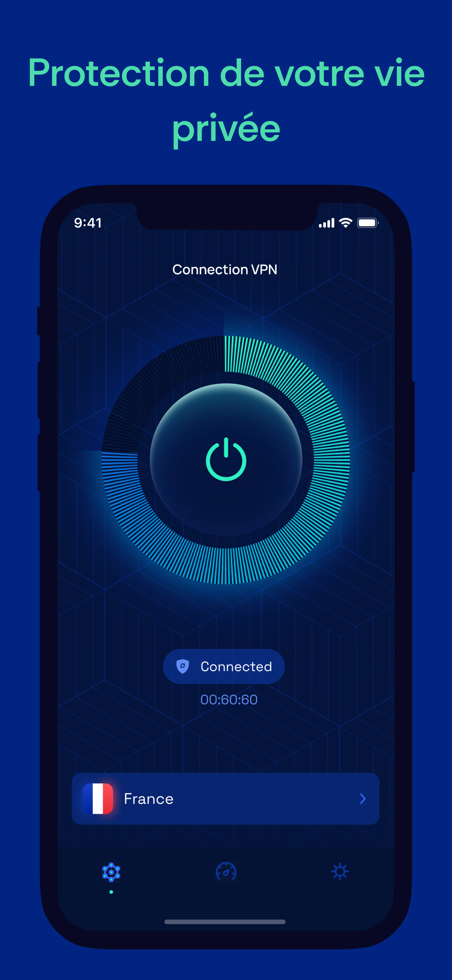This screenshot has width=452, height=980.
Task: Open the VPN home tab icon
Action: point(111,872)
